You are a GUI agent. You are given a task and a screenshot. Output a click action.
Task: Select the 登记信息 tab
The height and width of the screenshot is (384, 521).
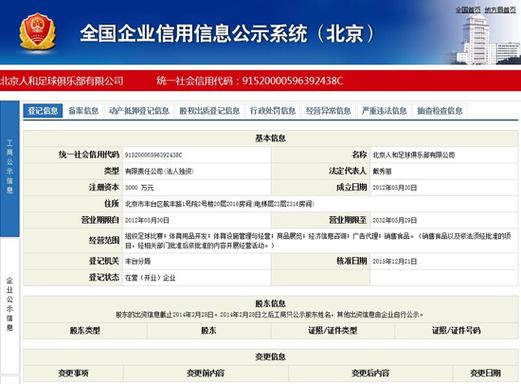click(x=43, y=111)
